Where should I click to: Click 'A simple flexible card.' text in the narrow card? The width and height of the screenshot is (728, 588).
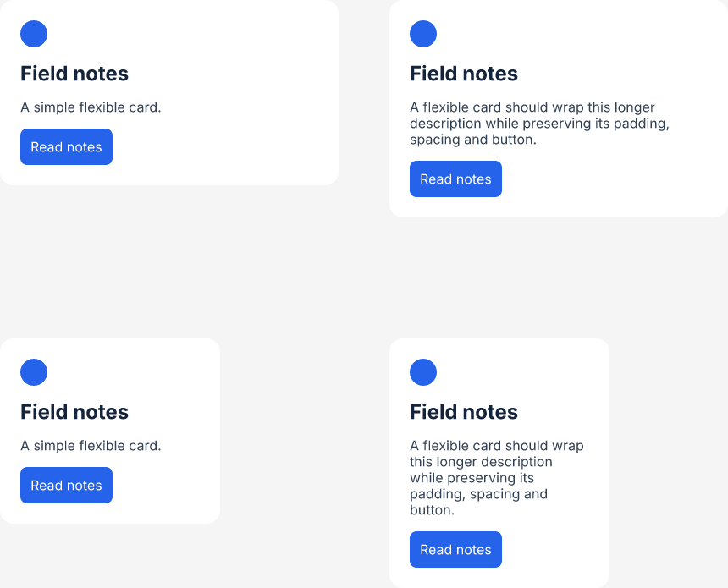pos(91,446)
